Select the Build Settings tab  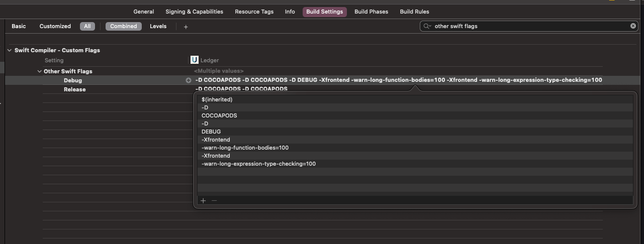tap(324, 12)
